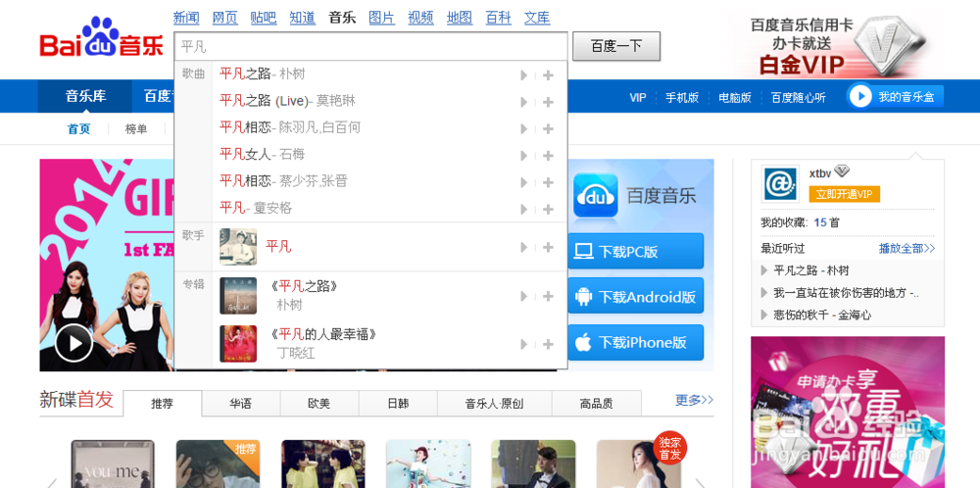Play album 《平凡的人最幸福》
The image size is (980, 488).
click(x=523, y=344)
